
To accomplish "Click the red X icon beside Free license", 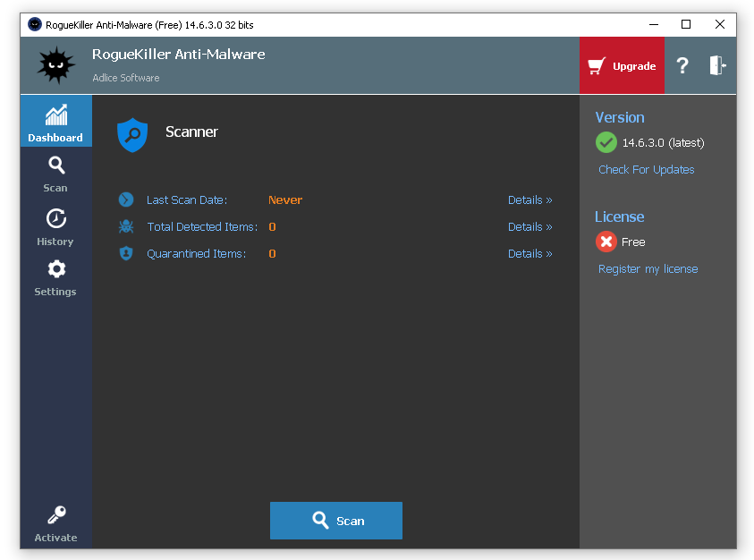I will pos(606,242).
